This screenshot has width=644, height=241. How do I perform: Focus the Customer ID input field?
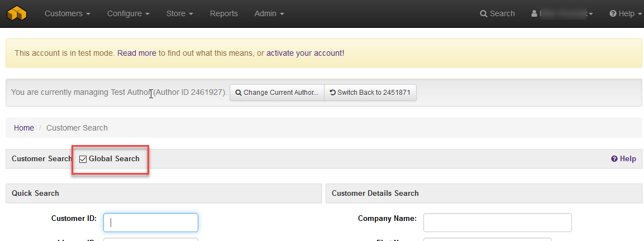[151, 222]
